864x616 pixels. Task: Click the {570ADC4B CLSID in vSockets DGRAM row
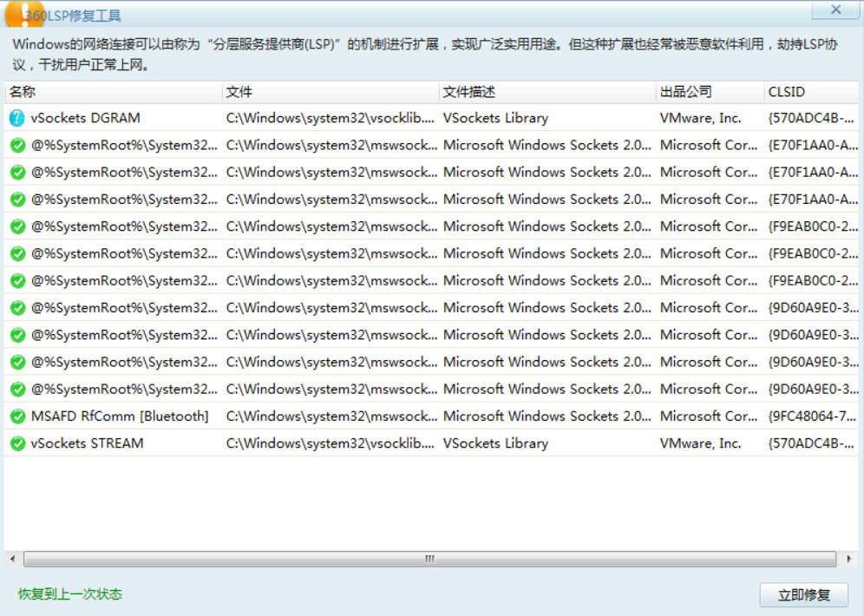[x=811, y=117]
